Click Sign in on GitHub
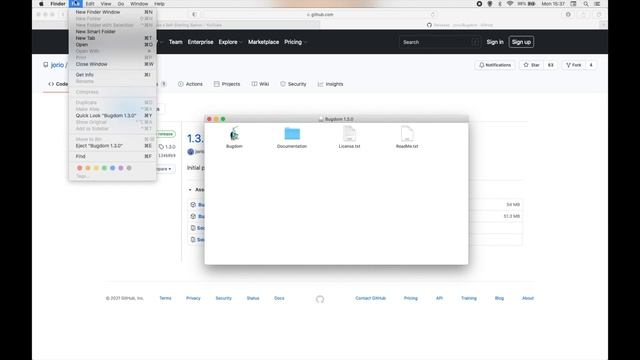 [x=495, y=42]
